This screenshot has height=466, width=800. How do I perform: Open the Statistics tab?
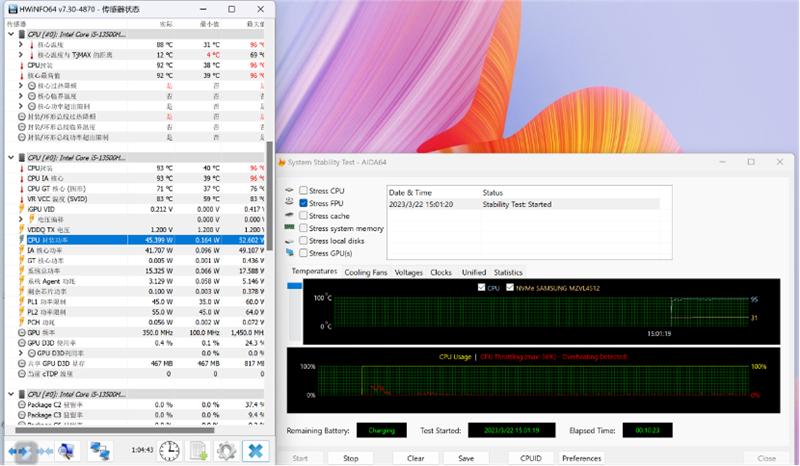[508, 272]
